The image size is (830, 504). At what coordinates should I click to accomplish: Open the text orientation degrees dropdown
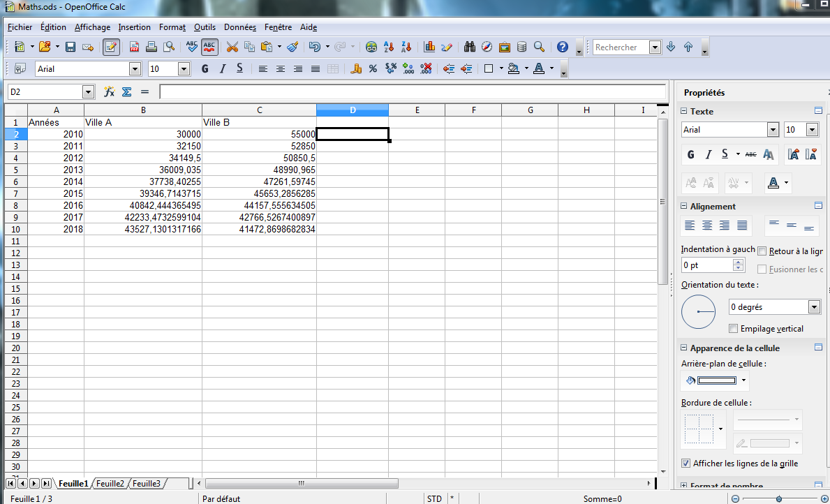click(x=814, y=307)
